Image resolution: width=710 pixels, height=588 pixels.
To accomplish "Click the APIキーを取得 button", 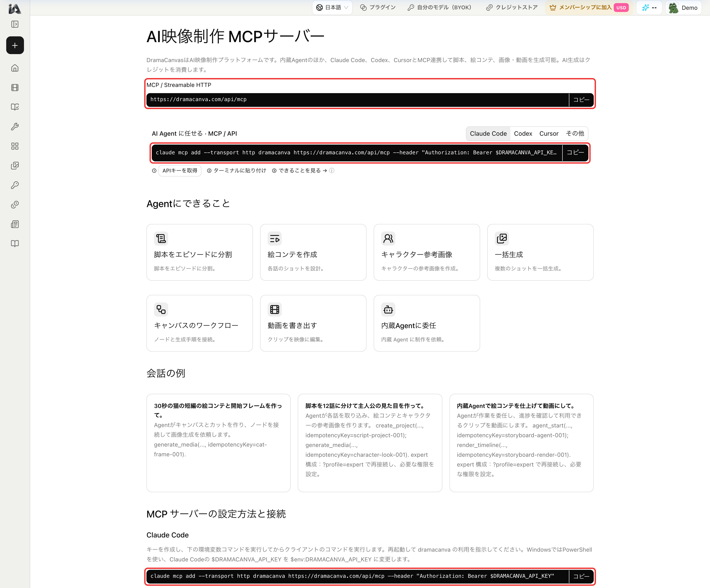I will point(180,171).
